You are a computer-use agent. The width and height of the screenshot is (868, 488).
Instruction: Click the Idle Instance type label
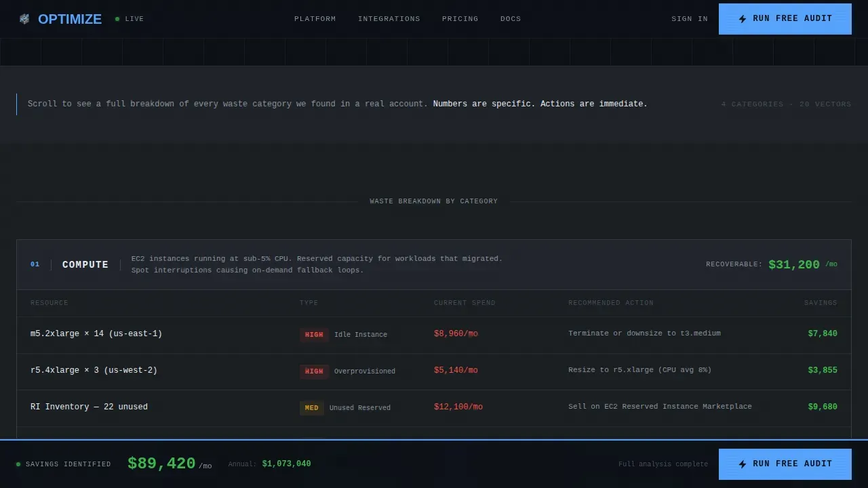(361, 335)
